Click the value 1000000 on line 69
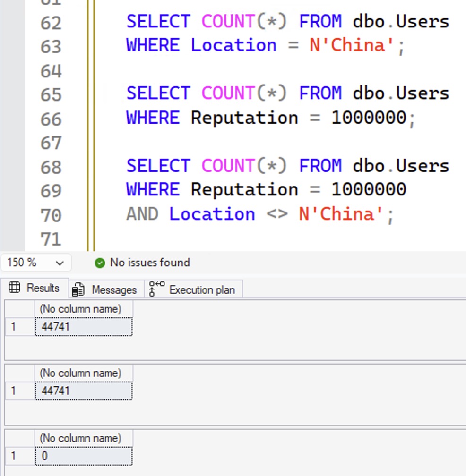Screen dimensions: 466x476 (x=369, y=189)
